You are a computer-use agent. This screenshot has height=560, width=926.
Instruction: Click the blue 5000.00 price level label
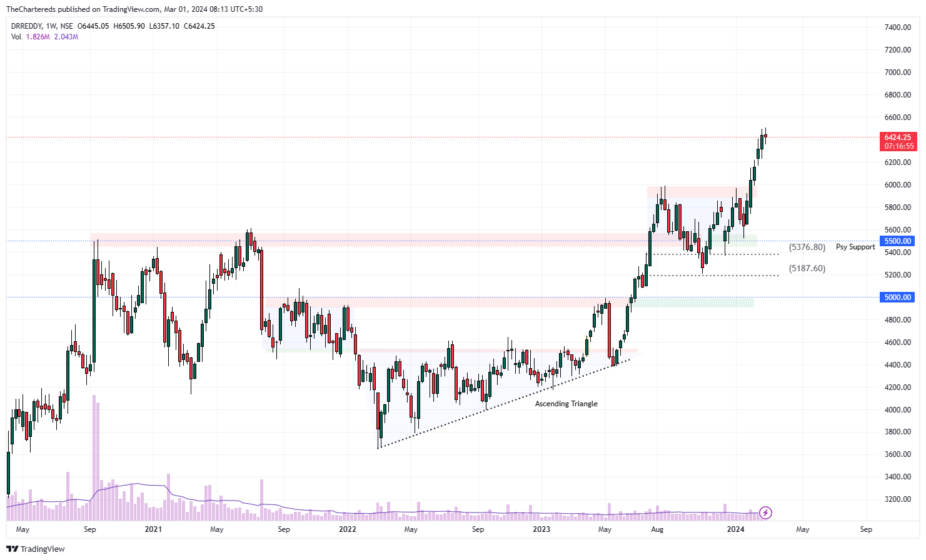pyautogui.click(x=898, y=297)
